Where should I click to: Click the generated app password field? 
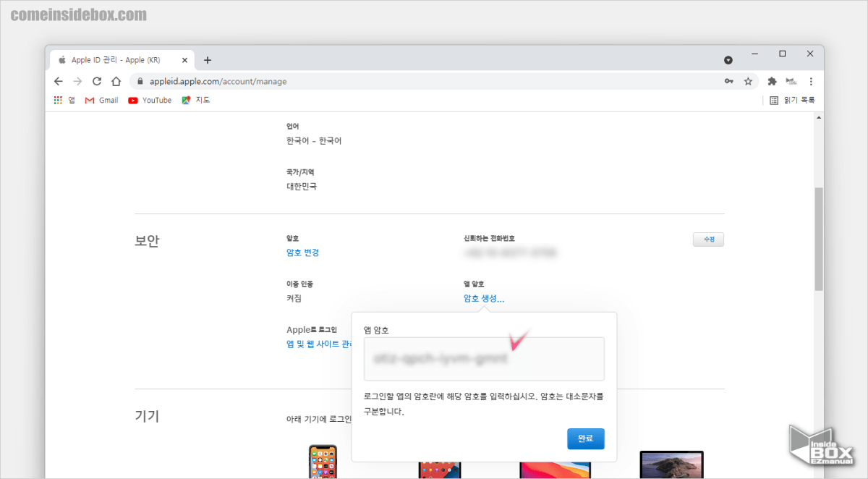click(484, 358)
